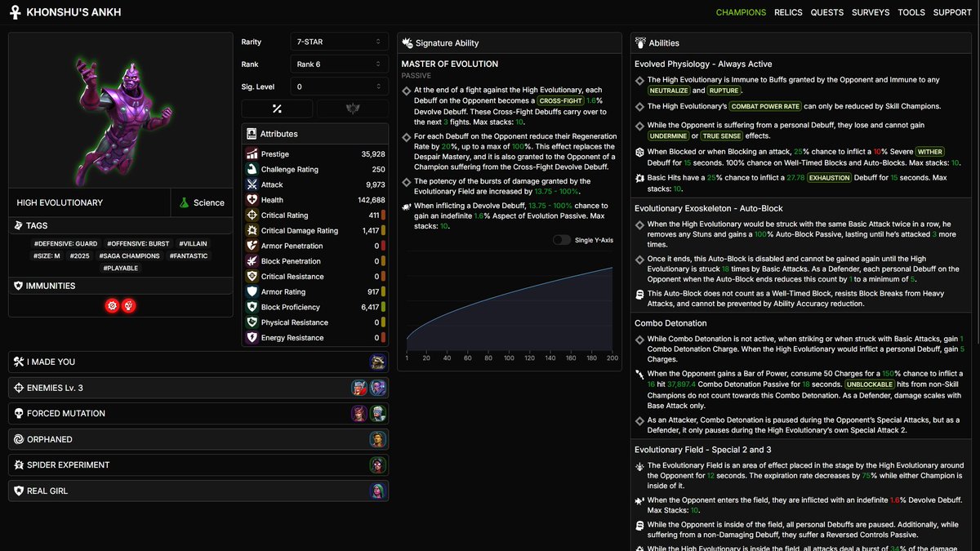Click the second red immunity icon

point(129,305)
